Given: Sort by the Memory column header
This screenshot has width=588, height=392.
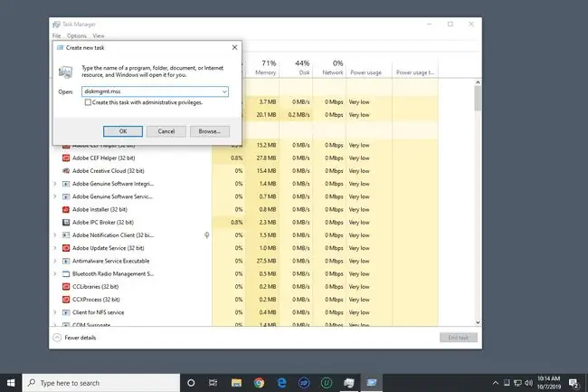Looking at the screenshot, I should point(262,68).
